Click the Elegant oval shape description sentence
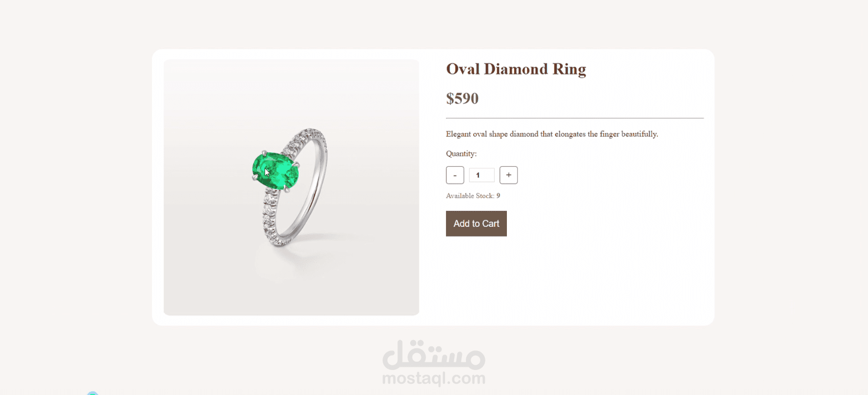This screenshot has width=868, height=395. pos(552,134)
